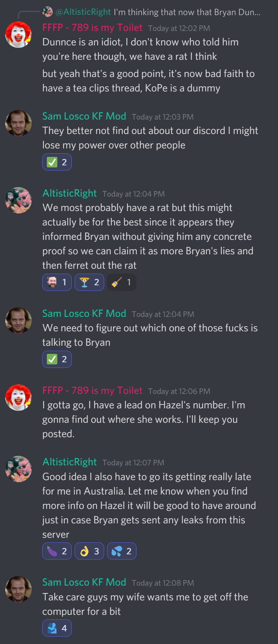Open AltisticRight avatar on the 12:04 PM message
Viewport: 278px width, 644px height.
point(18,200)
